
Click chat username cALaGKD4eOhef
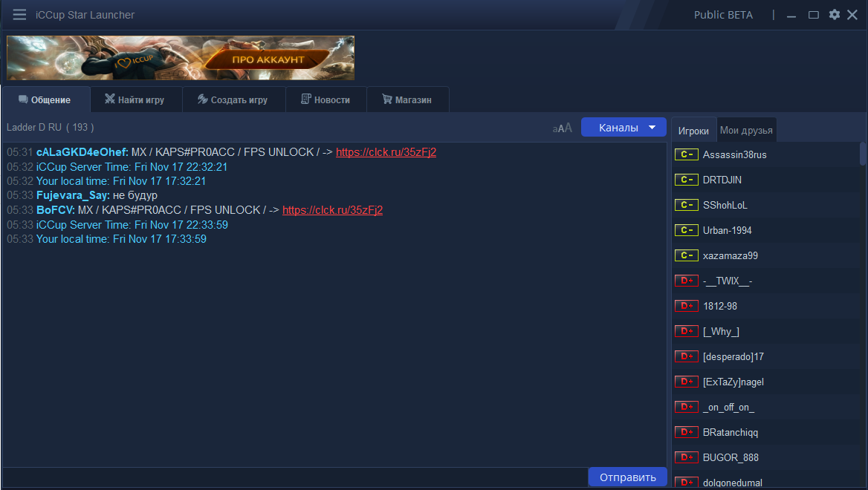click(82, 152)
